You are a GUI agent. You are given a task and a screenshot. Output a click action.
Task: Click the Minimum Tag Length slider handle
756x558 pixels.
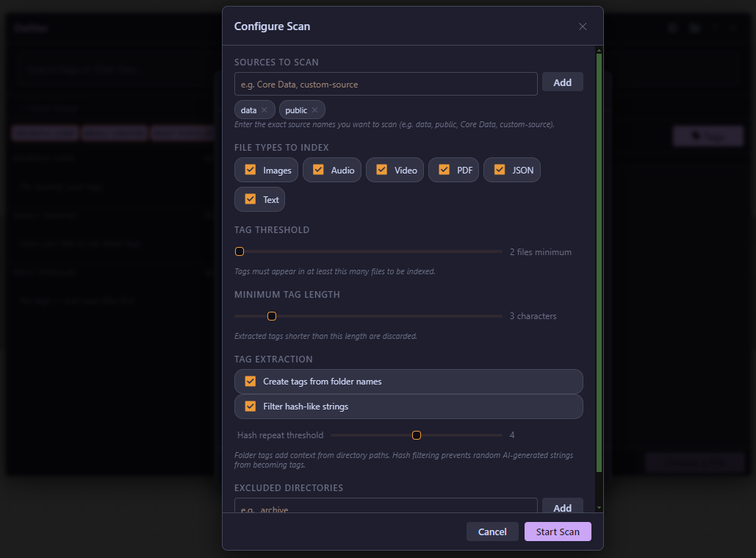pos(272,316)
